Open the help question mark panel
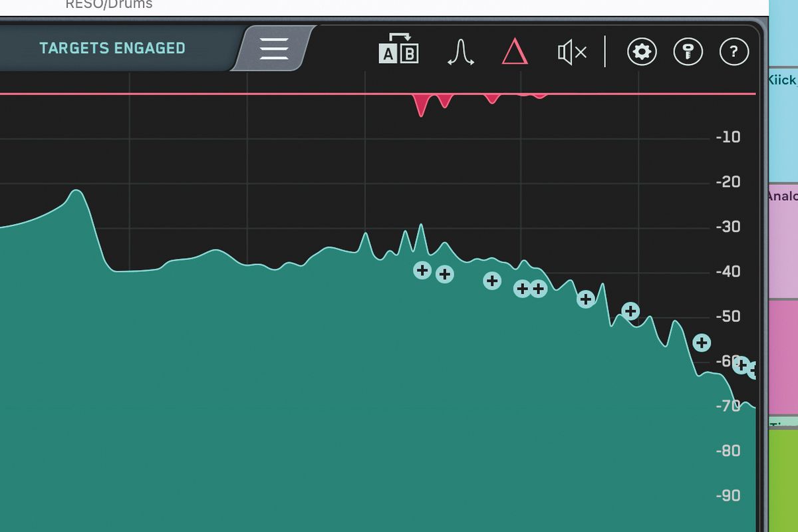 tap(733, 51)
